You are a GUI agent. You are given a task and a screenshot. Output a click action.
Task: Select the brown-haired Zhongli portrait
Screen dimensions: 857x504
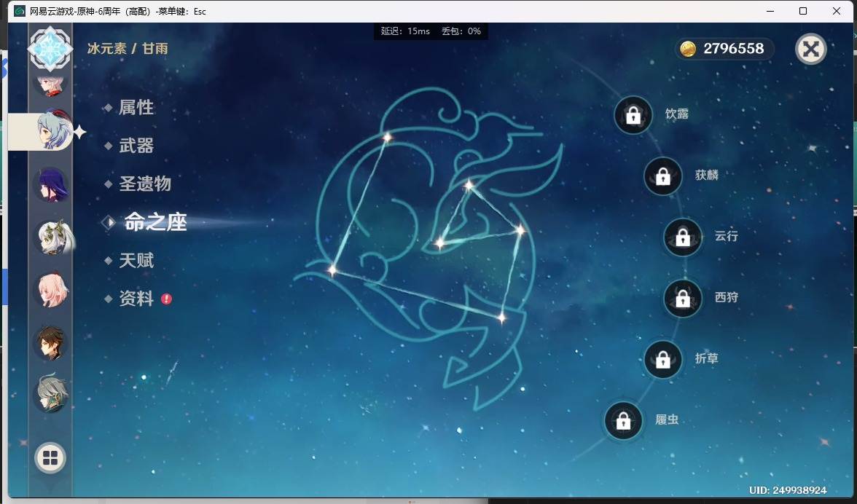pyautogui.click(x=51, y=344)
